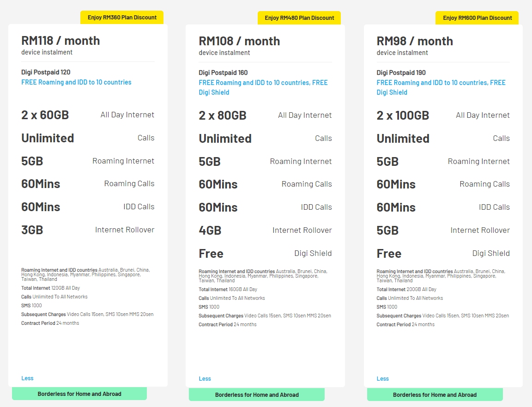Click the RM108 / month price heading

(x=239, y=41)
